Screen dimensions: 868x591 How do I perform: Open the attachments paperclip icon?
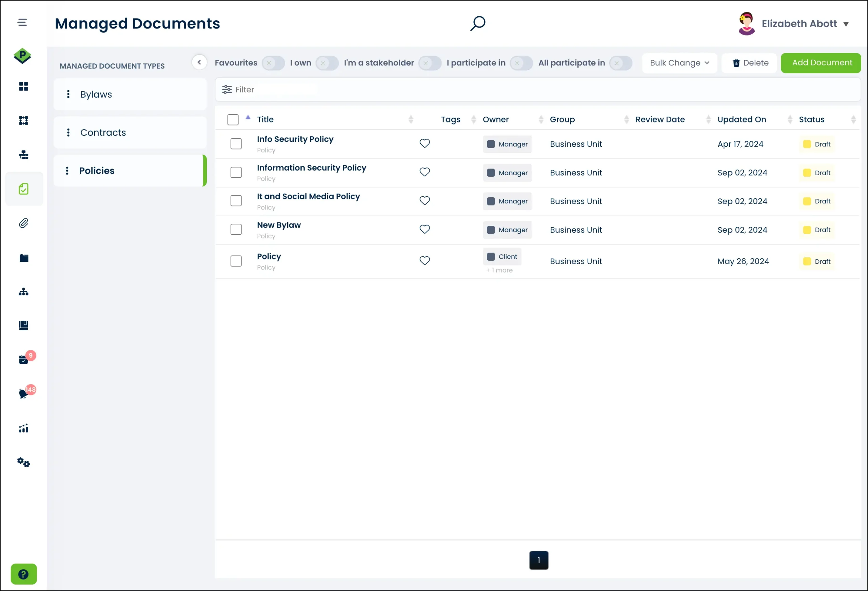click(23, 223)
